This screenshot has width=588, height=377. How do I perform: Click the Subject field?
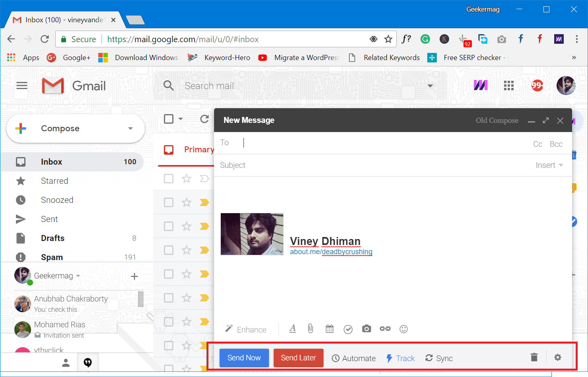374,165
